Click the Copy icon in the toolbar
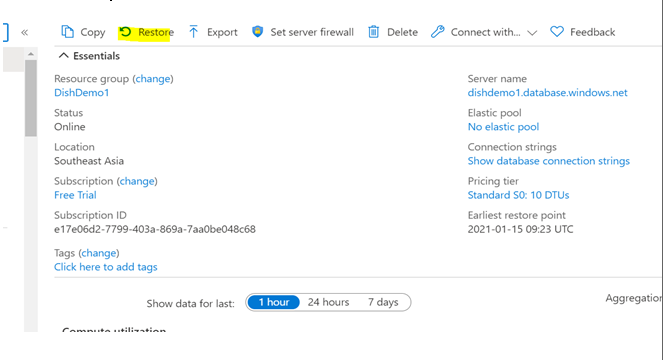The height and width of the screenshot is (360, 663). click(67, 32)
